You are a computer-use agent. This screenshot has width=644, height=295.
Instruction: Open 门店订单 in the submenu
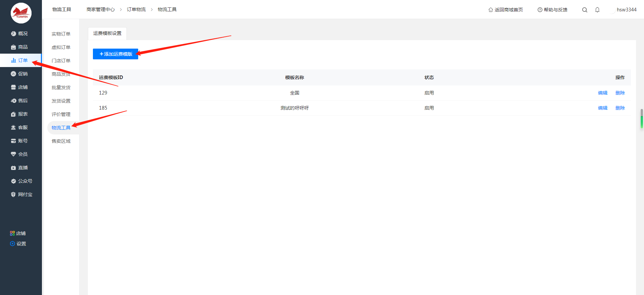pos(61,61)
